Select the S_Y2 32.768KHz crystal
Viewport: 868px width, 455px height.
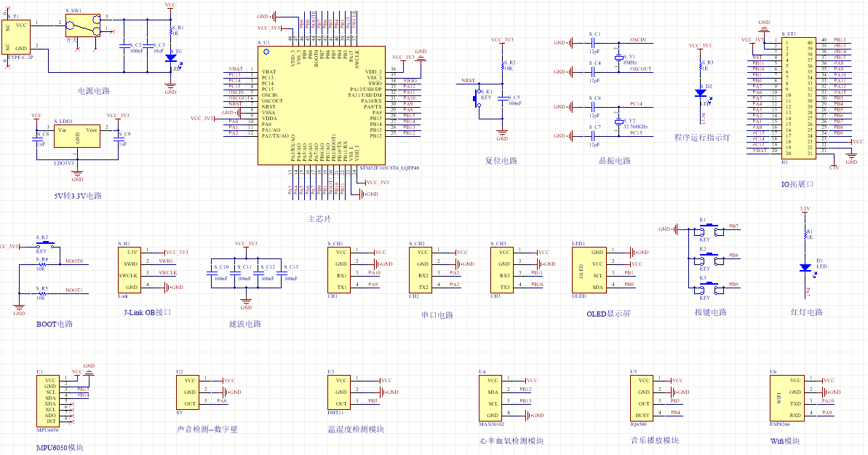pyautogui.click(x=619, y=122)
